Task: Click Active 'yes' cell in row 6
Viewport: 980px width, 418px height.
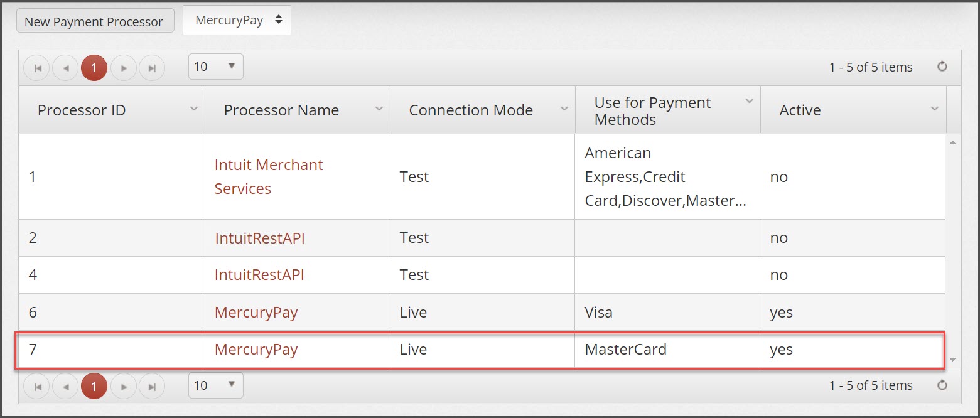Action: point(853,313)
